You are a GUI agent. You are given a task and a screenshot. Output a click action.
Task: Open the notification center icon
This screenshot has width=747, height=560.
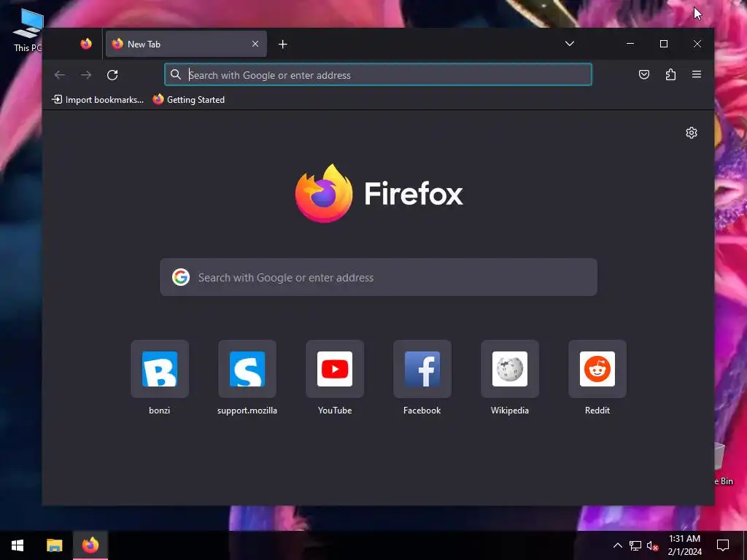(723, 545)
